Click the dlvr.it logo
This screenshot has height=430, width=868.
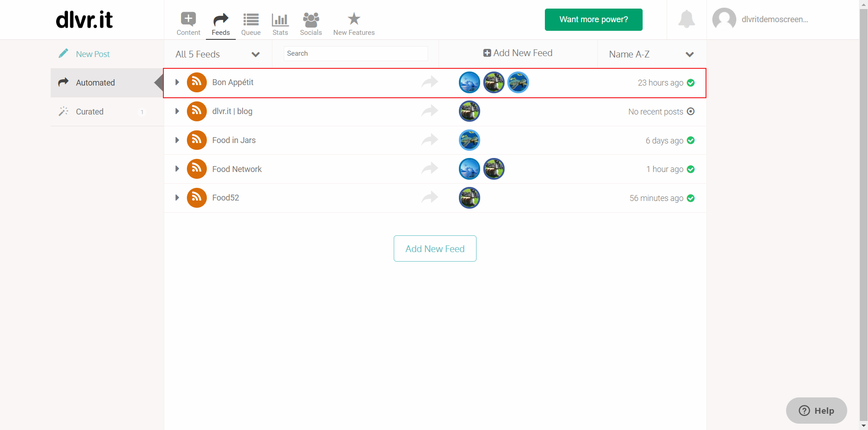pyautogui.click(x=84, y=19)
